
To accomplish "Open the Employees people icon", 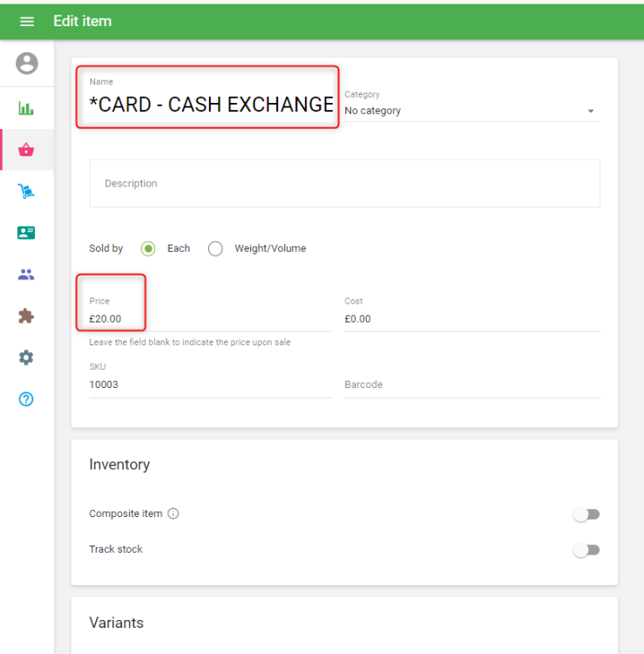I will coord(26,275).
